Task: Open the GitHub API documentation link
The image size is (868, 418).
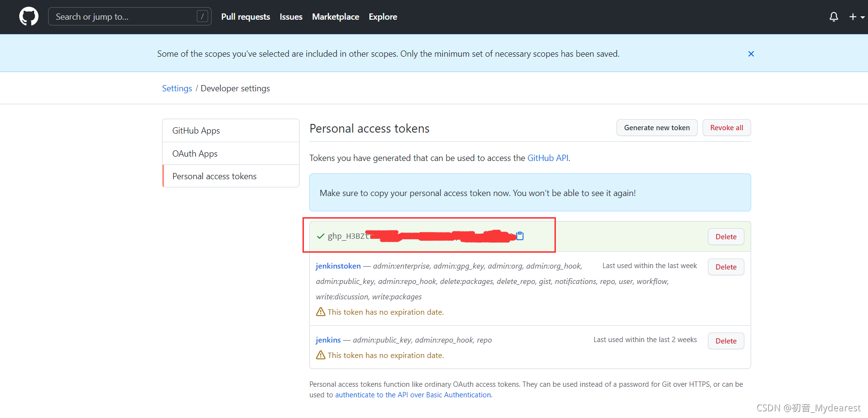Action: [548, 158]
